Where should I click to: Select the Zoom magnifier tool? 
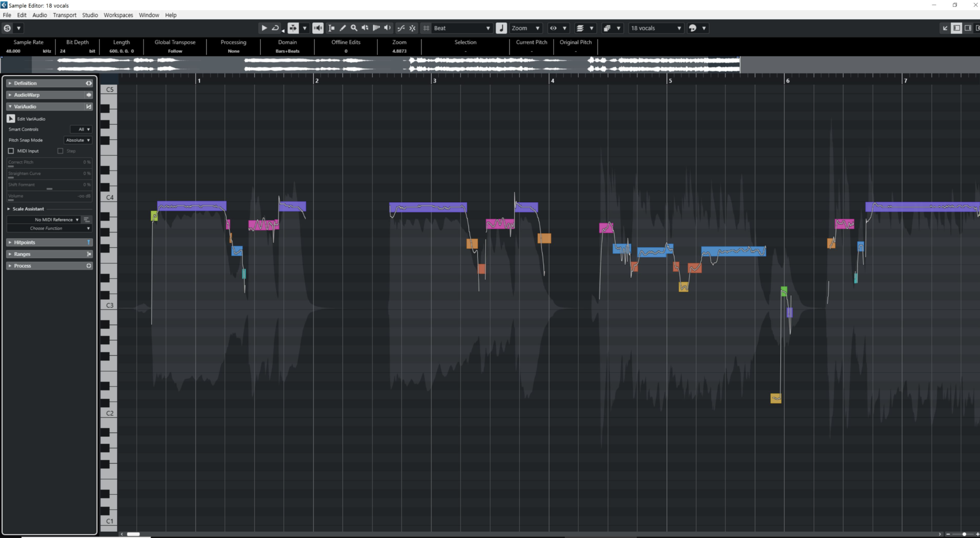354,28
